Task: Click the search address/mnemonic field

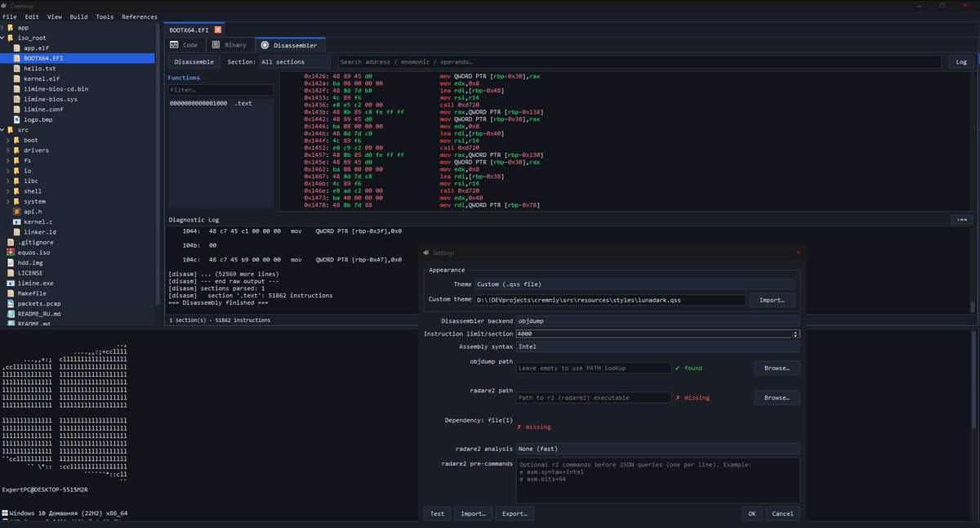Action: (x=641, y=62)
